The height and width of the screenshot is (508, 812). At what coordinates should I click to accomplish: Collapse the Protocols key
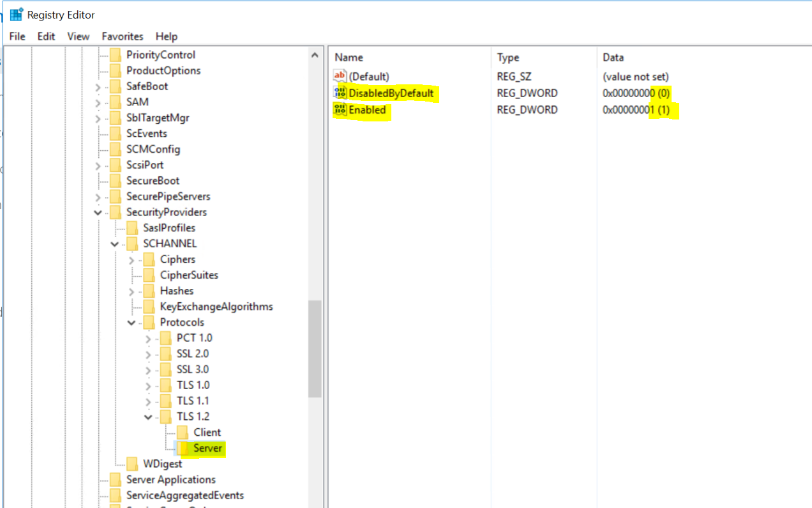132,322
